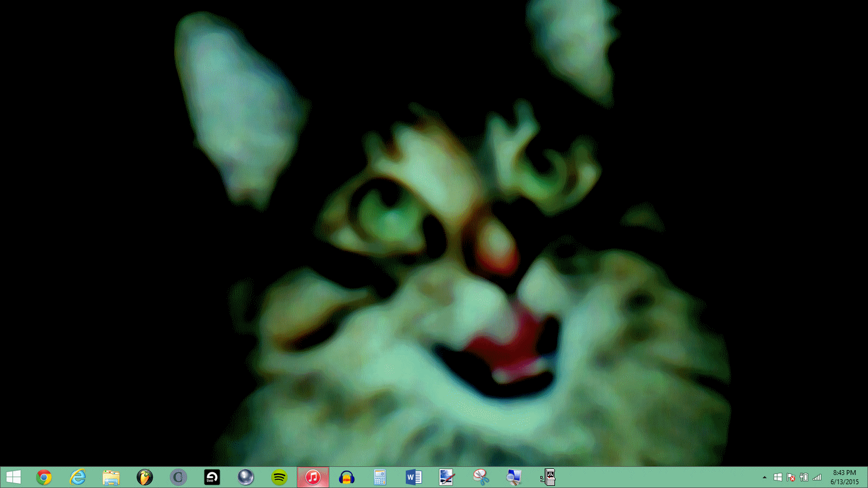Image resolution: width=868 pixels, height=488 pixels.
Task: Open the Windows Start button
Action: [14, 477]
